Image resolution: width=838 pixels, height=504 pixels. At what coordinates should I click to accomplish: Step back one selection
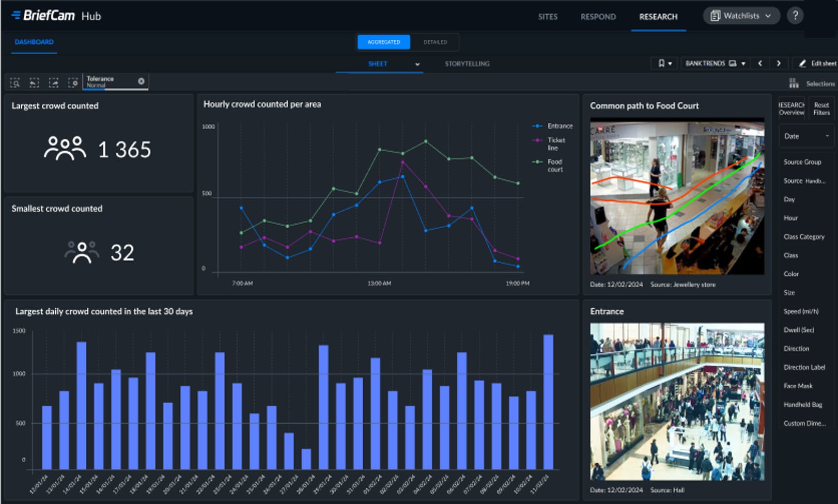pyautogui.click(x=34, y=83)
